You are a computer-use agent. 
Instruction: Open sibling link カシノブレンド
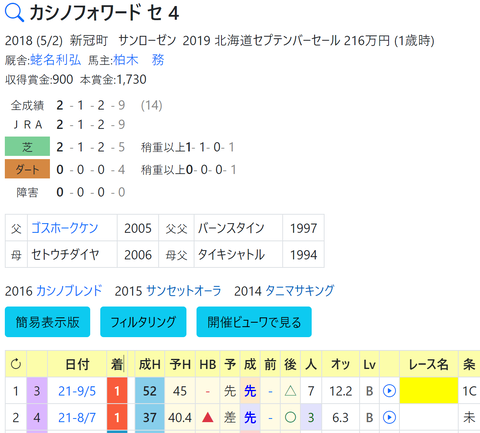69,291
